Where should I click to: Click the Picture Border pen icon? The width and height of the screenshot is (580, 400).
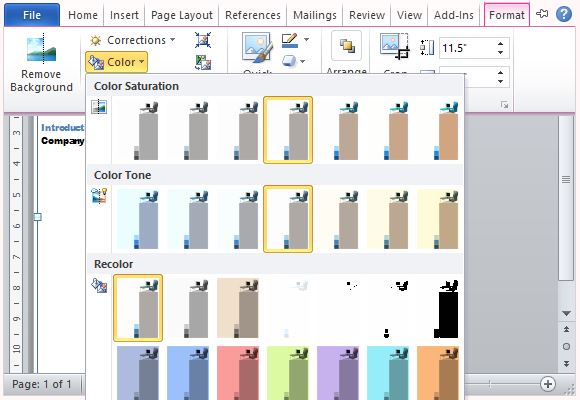click(289, 40)
